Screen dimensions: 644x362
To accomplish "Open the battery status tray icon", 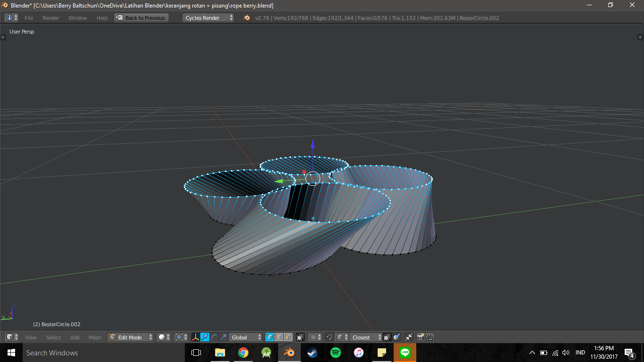I will point(544,353).
